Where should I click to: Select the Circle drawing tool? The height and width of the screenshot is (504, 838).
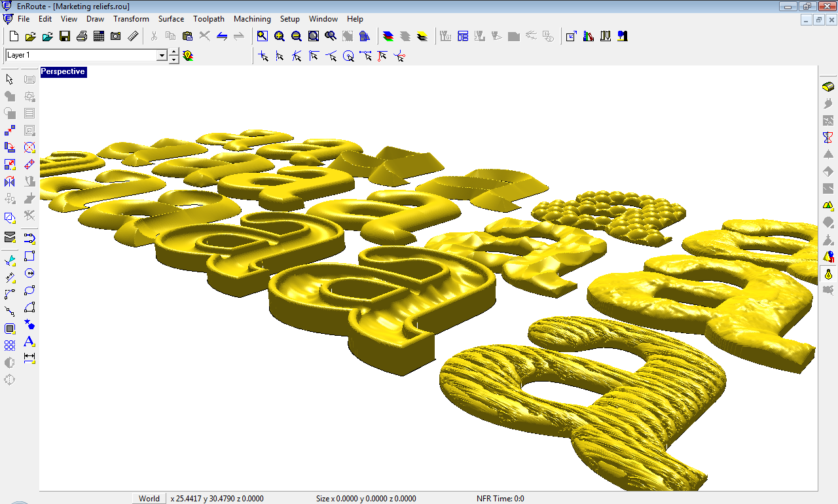pyautogui.click(x=29, y=273)
